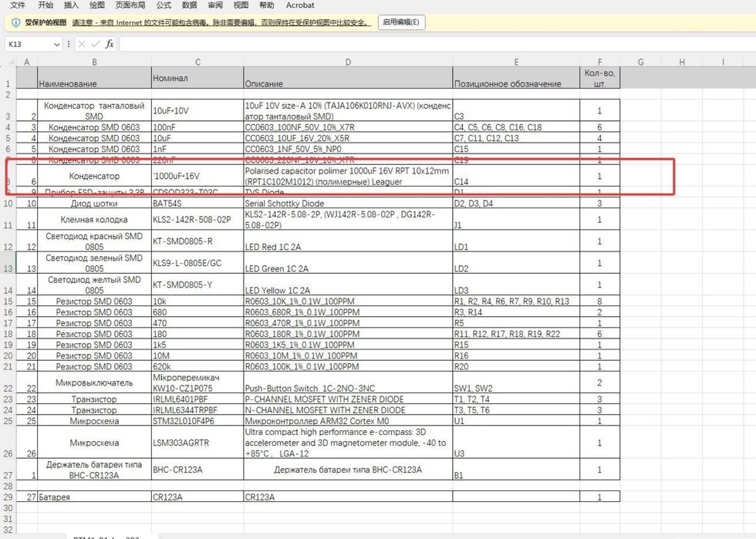756x539 pixels.
Task: Click the Наименование header cell
Action: [94, 78]
